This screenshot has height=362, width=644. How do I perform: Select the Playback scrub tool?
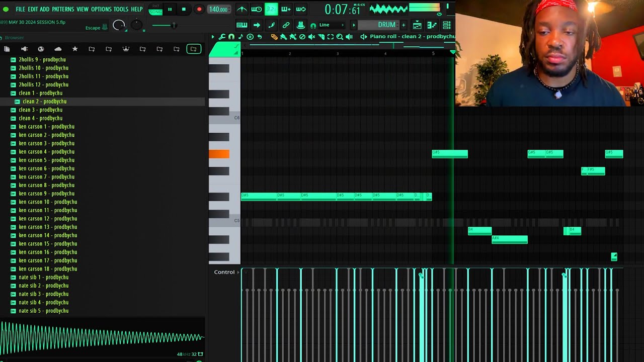[x=349, y=37]
